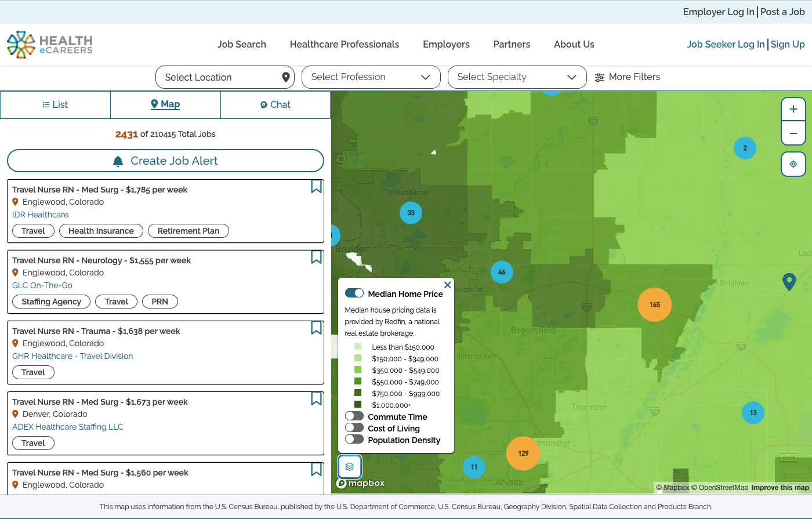The image size is (812, 519).
Task: Toggle the map layers button
Action: (350, 467)
